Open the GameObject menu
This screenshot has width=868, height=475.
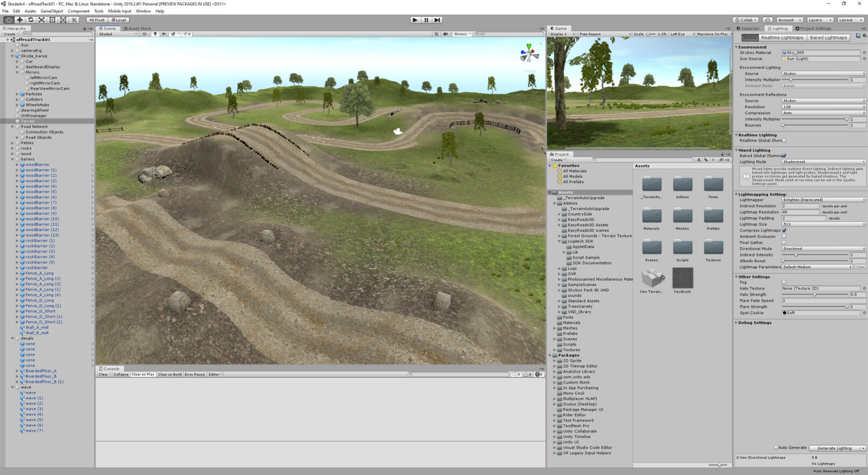[x=52, y=11]
